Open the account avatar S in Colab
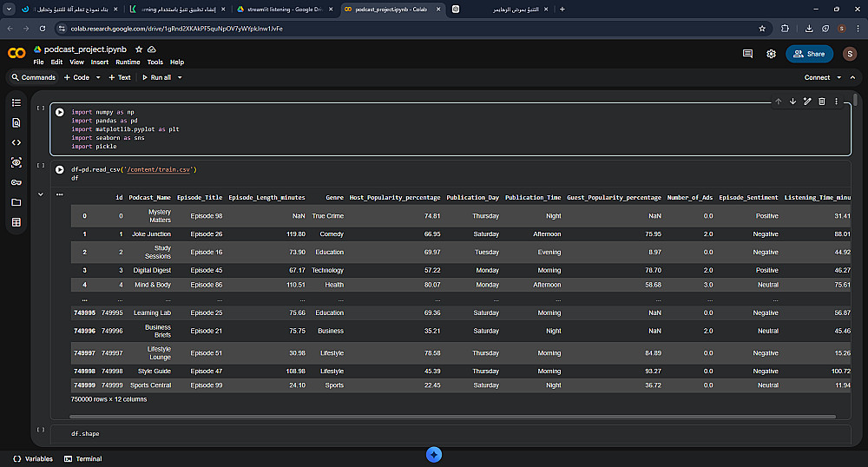 tap(850, 54)
